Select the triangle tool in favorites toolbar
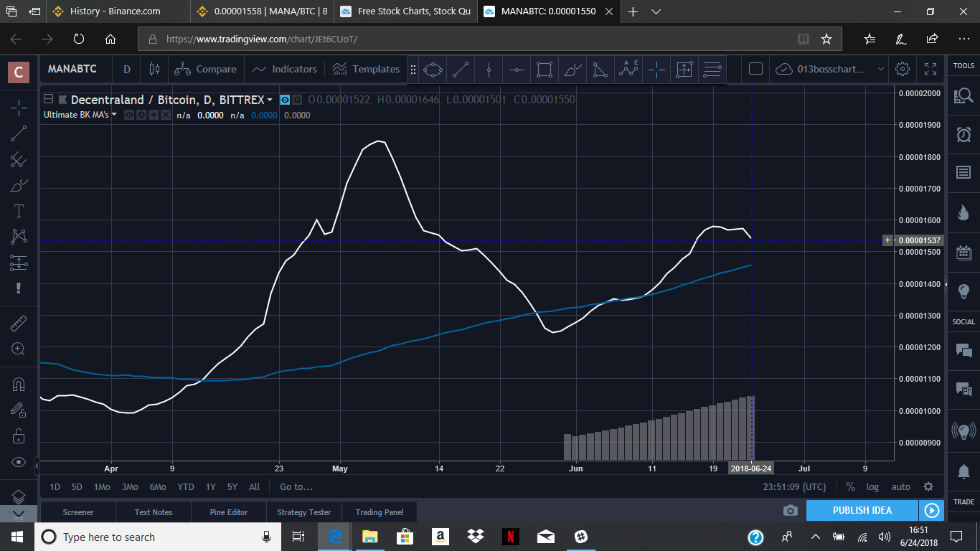 click(600, 70)
